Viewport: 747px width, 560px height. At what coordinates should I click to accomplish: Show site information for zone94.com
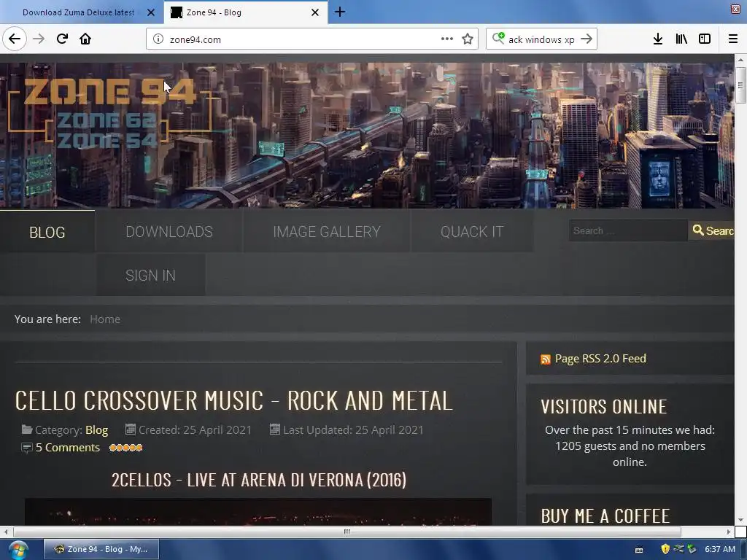click(x=158, y=39)
